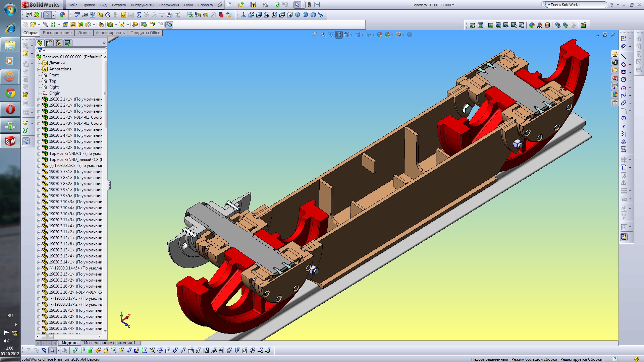
Task: Click the SolidWorks Resources home icon in task pane
Action: point(615,54)
